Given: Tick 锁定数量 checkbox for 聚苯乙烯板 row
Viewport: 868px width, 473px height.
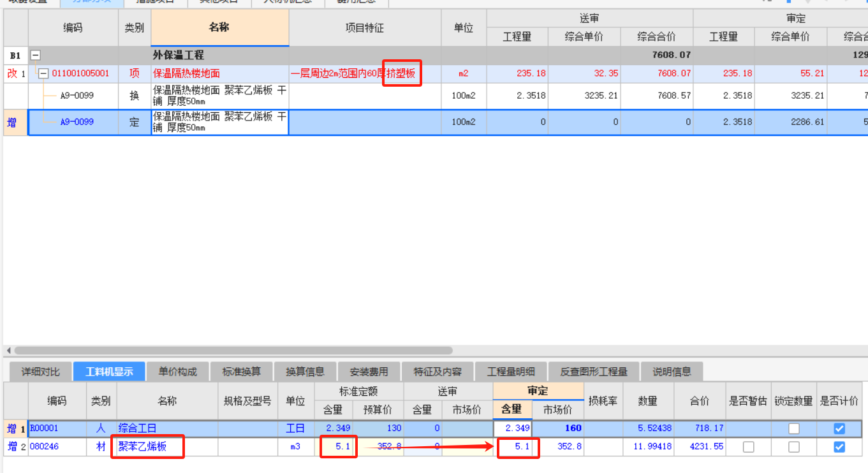Looking at the screenshot, I should tap(793, 447).
